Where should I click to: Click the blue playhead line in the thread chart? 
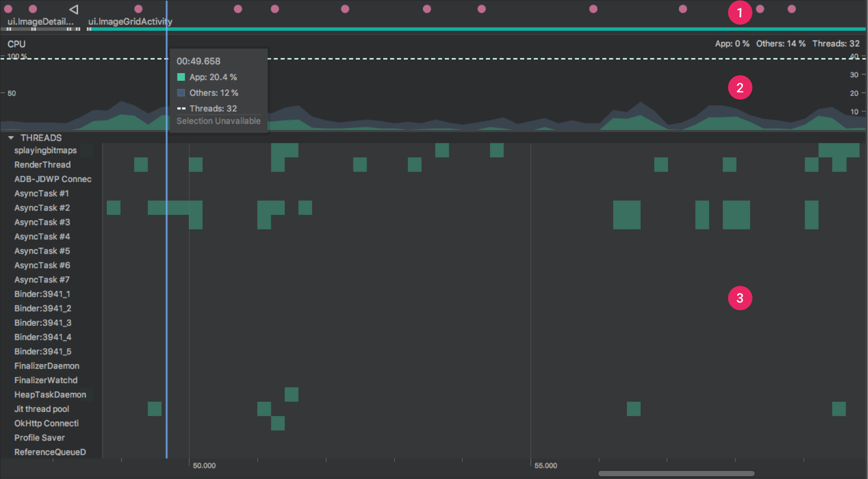[x=167, y=303]
